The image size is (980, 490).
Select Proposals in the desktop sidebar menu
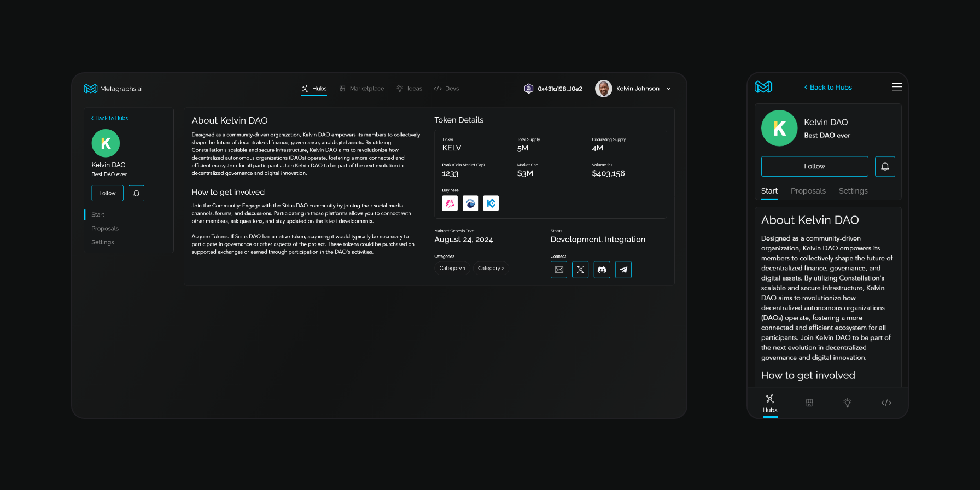pos(105,229)
